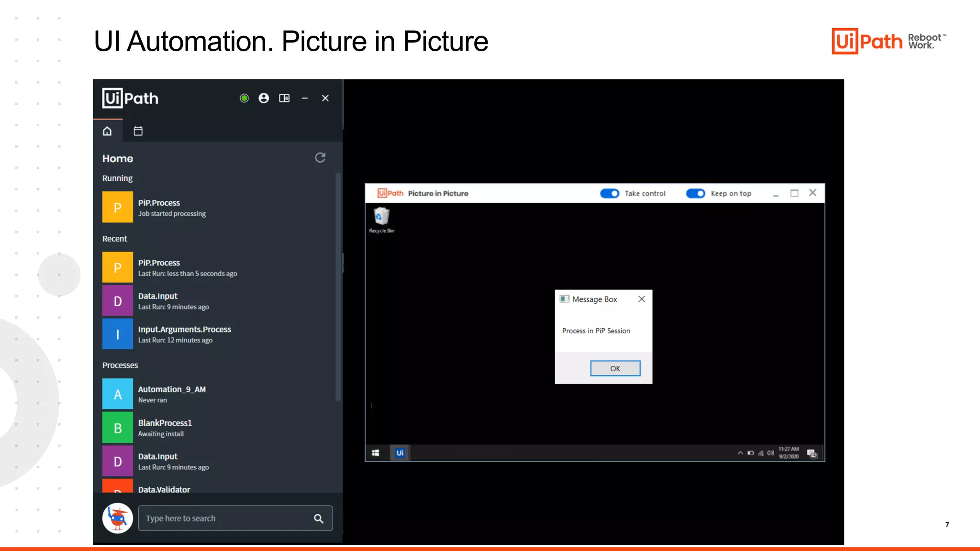Click the battery tray icon
Screen dimensions: 980x551
751,453
